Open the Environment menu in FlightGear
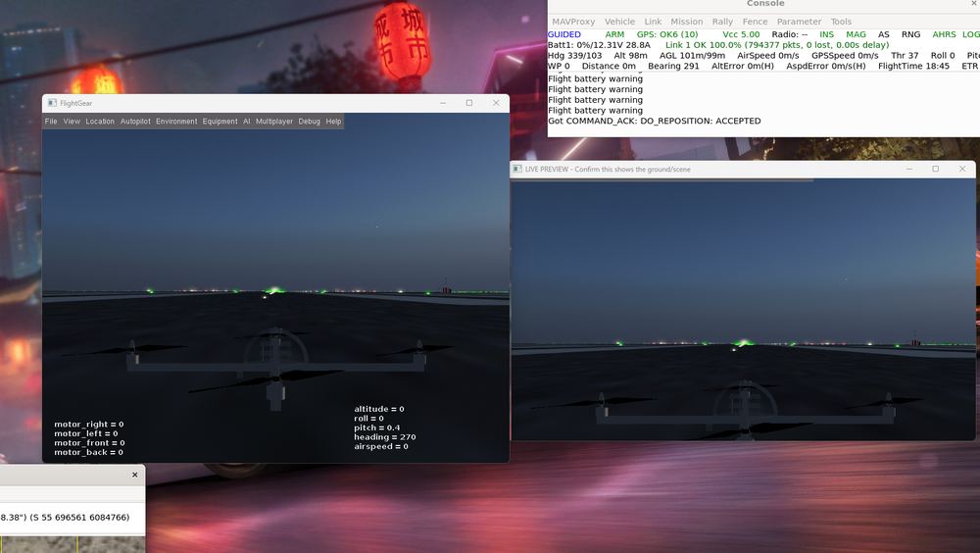 click(176, 122)
